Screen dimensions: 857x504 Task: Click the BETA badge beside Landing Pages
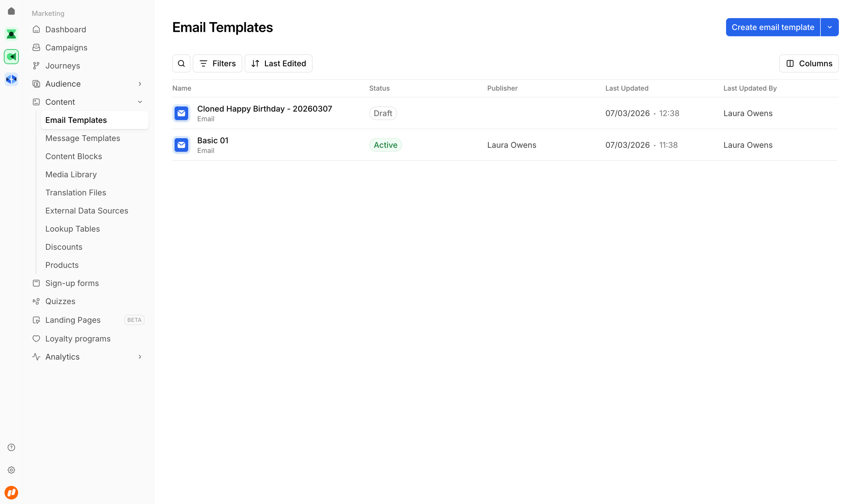point(134,320)
